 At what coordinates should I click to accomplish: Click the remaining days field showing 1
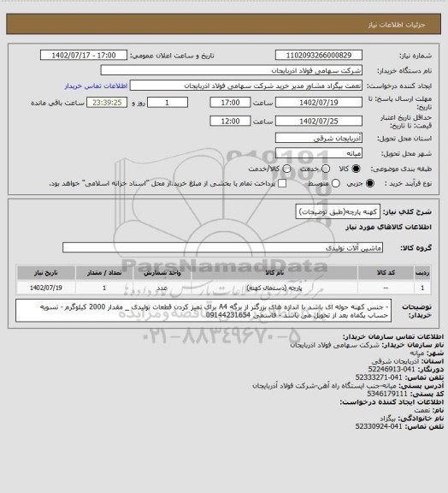pos(168,103)
